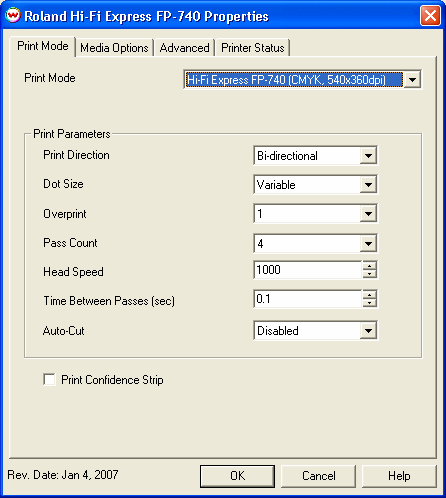This screenshot has width=446, height=498.
Task: Click the 'Print Direction' label
Action: click(x=76, y=155)
